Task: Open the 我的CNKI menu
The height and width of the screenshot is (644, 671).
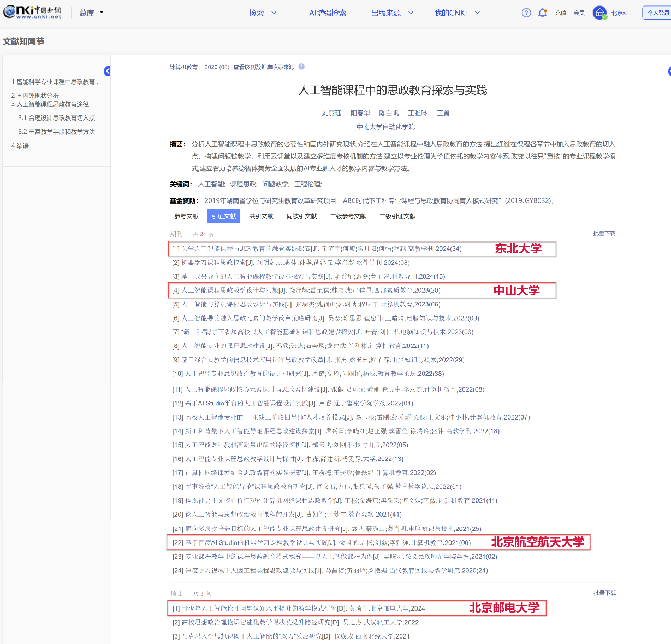Action: point(457,13)
